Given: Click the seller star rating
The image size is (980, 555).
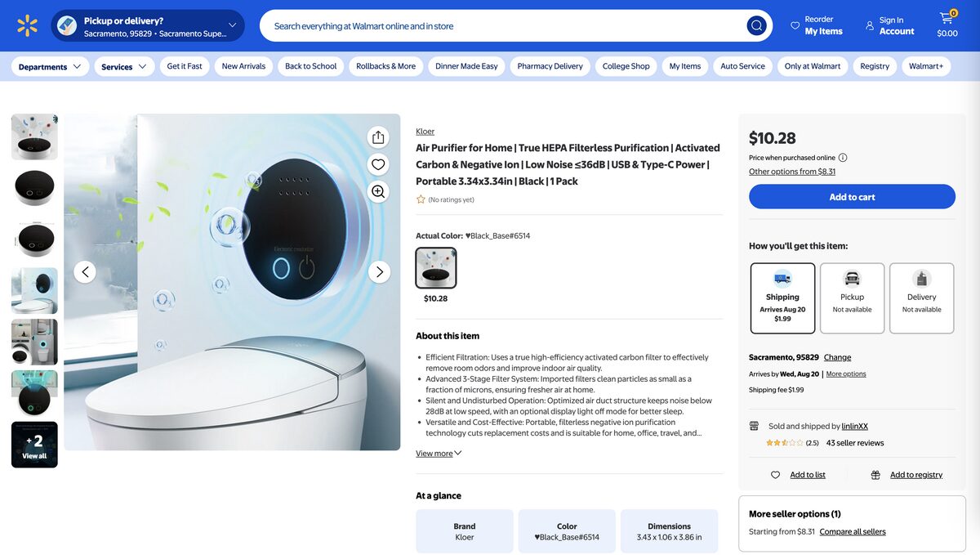Looking at the screenshot, I should click(784, 443).
